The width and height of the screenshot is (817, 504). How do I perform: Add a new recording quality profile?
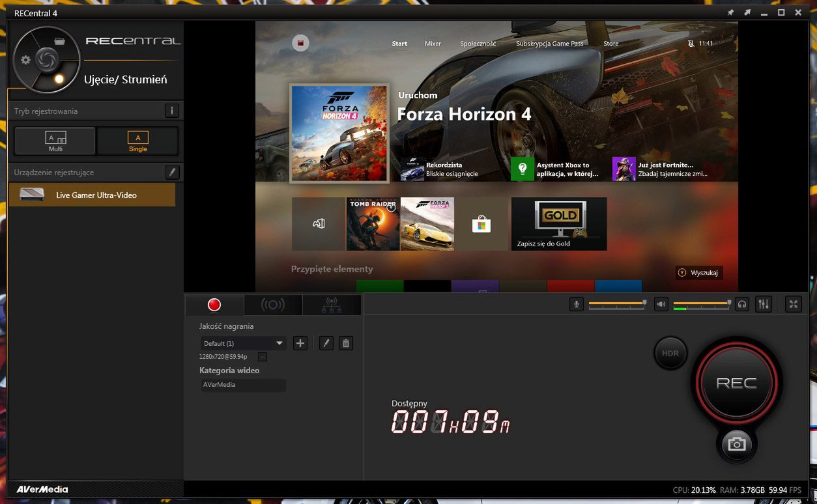tap(300, 343)
